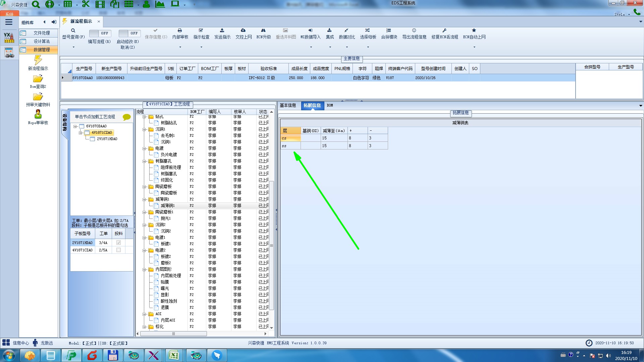644x362 pixels.
Task: Select 新流程指示 document tab
Action: (x=81, y=21)
